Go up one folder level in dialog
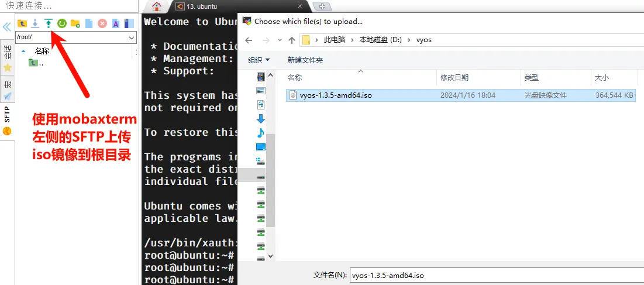Screen dimensions: 644x285 (x=292, y=40)
